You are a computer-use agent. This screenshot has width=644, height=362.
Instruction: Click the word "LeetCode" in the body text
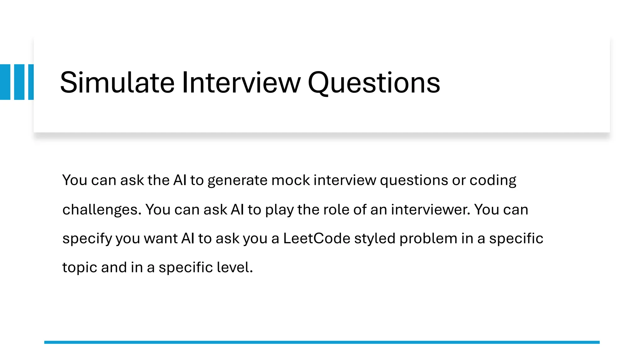point(316,238)
